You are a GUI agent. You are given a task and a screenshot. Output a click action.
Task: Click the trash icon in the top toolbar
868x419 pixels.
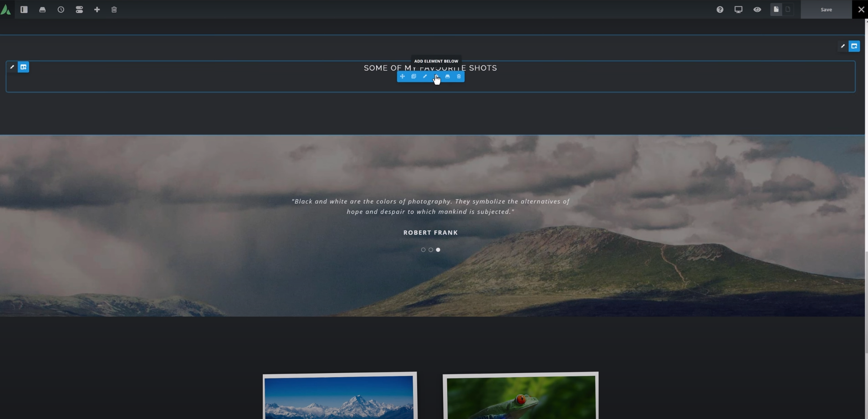point(114,10)
